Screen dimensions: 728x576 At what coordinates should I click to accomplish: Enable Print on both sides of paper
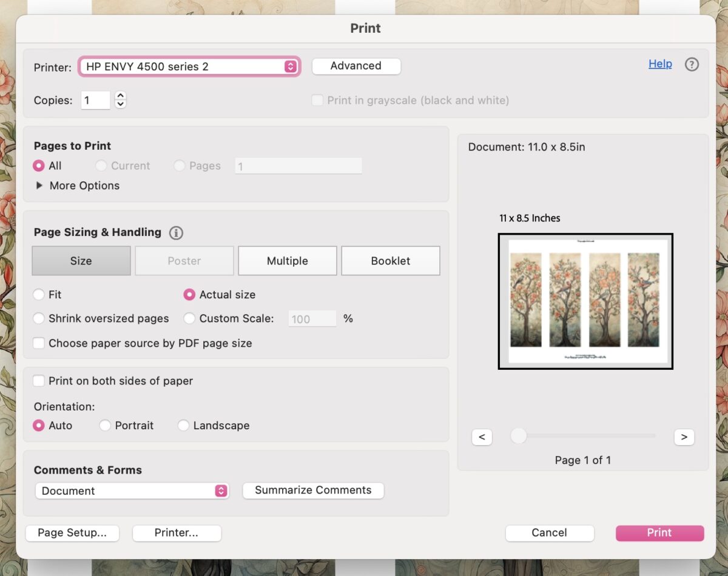click(39, 381)
